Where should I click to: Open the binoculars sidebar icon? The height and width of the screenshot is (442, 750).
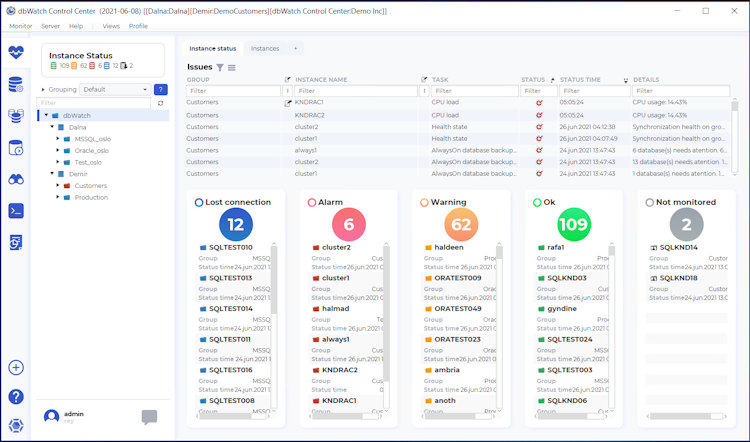click(x=16, y=180)
